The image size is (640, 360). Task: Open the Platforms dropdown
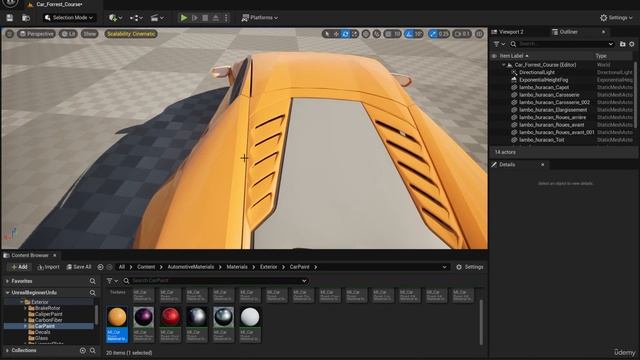click(x=260, y=18)
